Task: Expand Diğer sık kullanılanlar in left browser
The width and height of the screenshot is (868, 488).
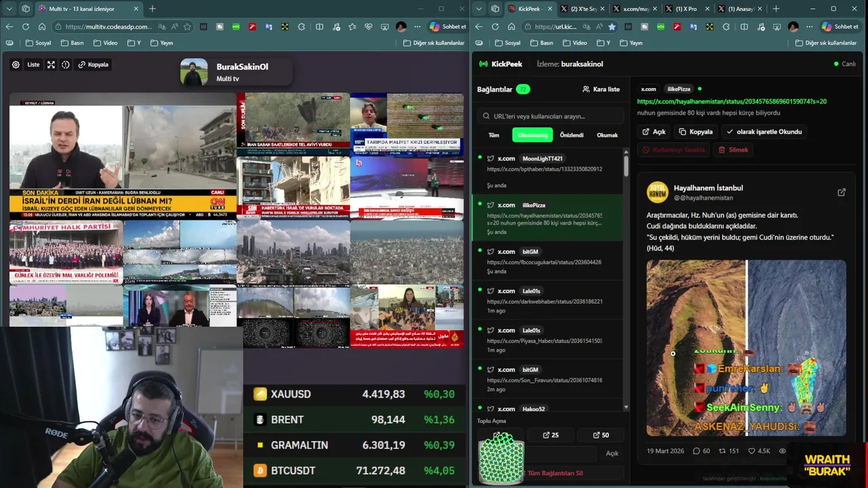Action: pos(434,43)
